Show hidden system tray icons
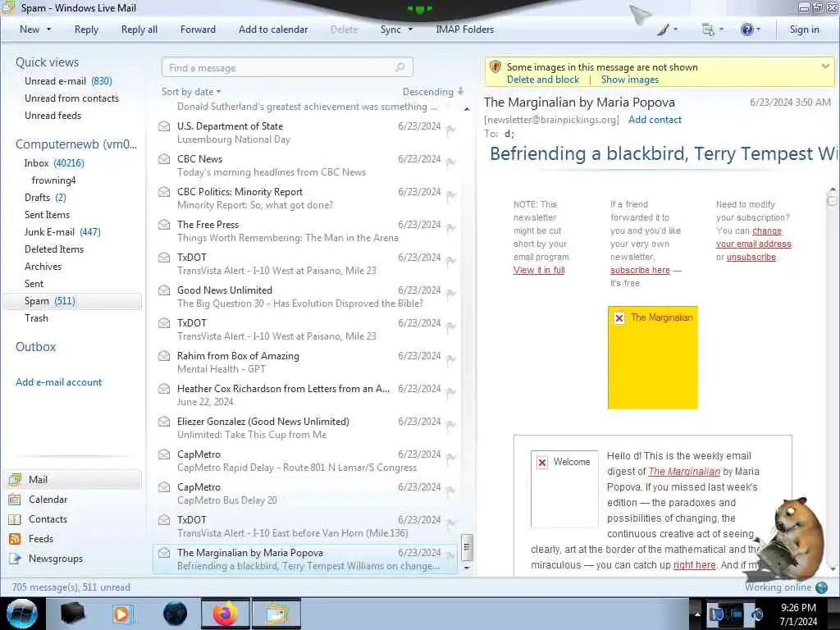 coord(697,614)
